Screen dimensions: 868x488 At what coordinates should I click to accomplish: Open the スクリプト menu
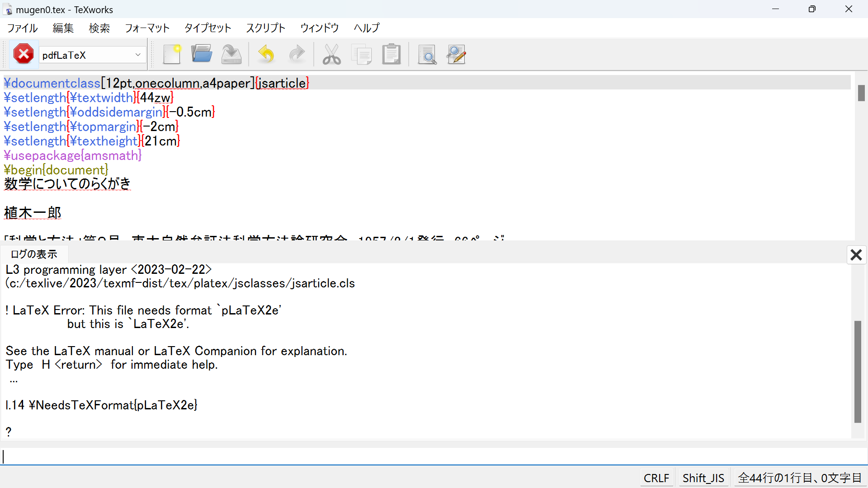(266, 28)
